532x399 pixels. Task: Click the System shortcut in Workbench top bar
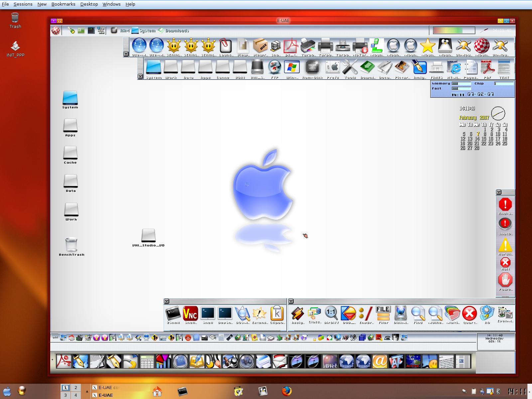point(144,31)
